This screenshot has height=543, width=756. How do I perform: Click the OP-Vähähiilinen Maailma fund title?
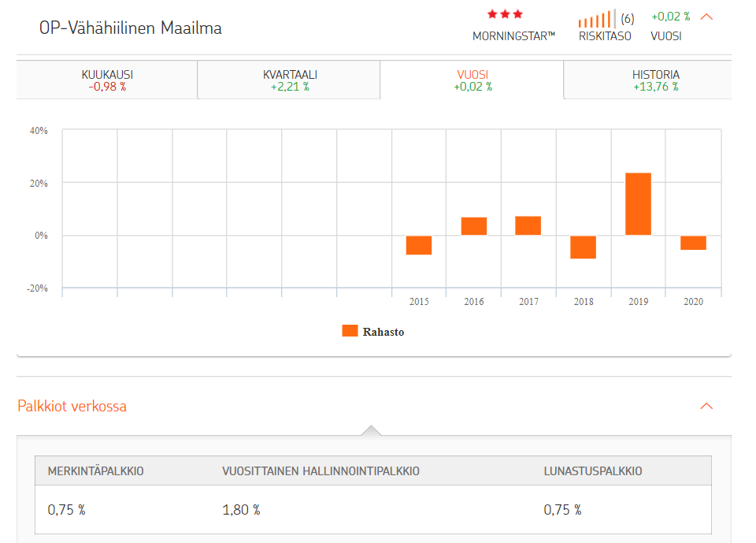(x=131, y=28)
